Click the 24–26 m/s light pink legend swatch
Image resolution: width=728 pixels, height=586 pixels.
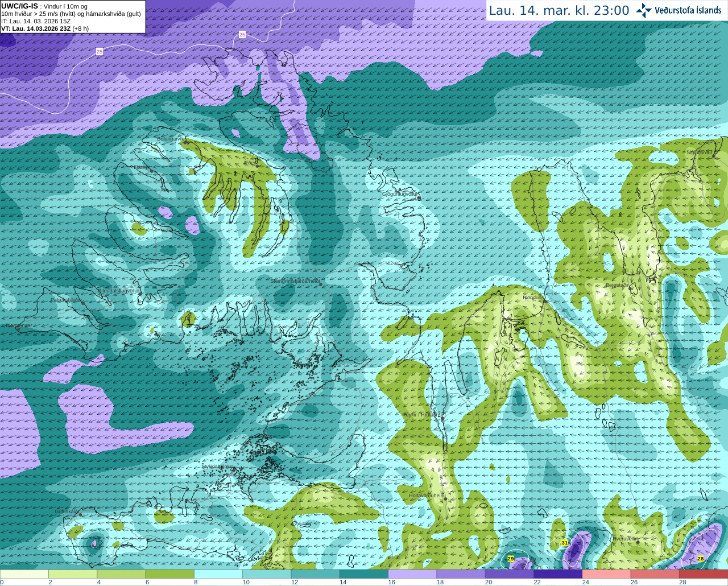(607, 574)
